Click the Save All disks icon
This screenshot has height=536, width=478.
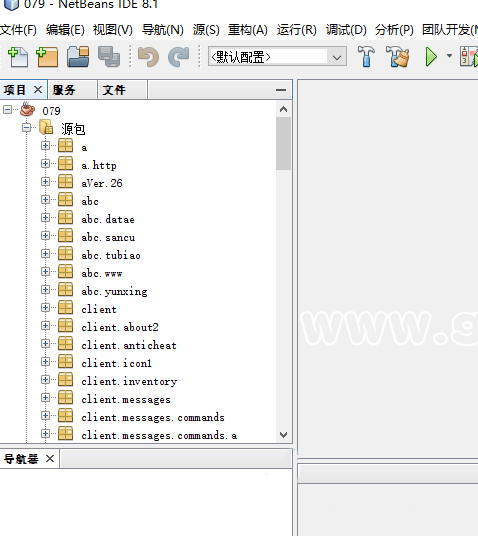pyautogui.click(x=109, y=57)
